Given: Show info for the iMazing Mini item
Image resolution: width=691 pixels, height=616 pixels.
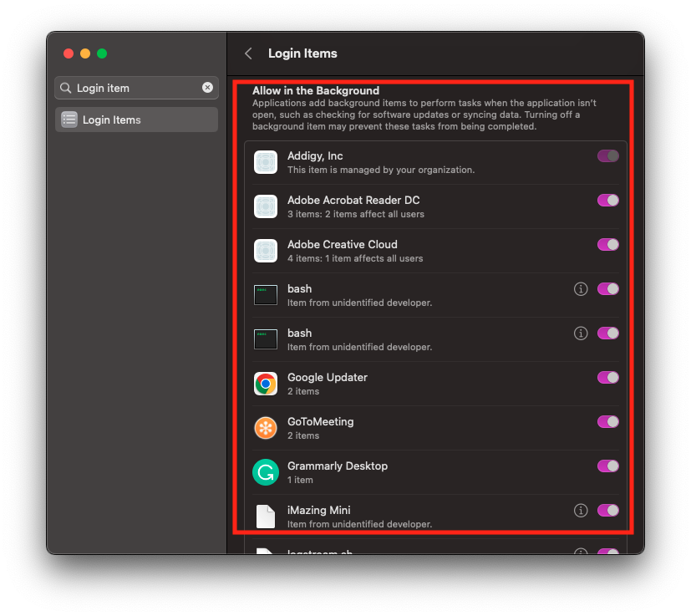Looking at the screenshot, I should click(x=581, y=511).
